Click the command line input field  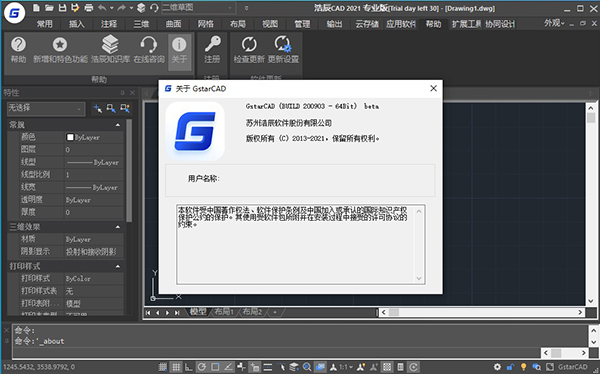click(x=276, y=353)
